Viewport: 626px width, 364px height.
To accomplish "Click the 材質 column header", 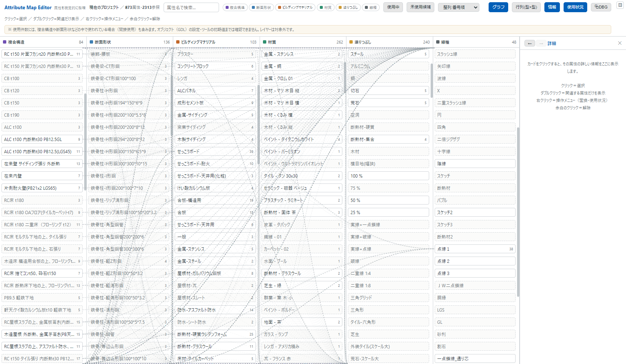I will pos(303,42).
